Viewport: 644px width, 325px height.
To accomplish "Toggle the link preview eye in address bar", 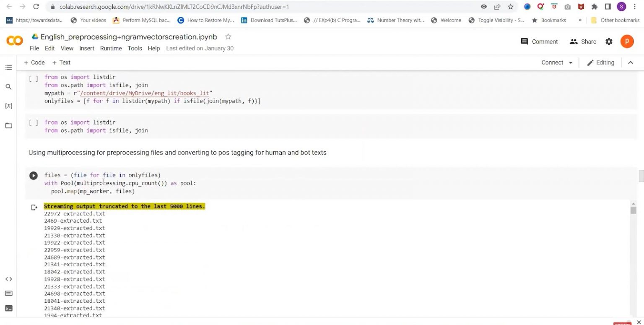I will pos(483,7).
